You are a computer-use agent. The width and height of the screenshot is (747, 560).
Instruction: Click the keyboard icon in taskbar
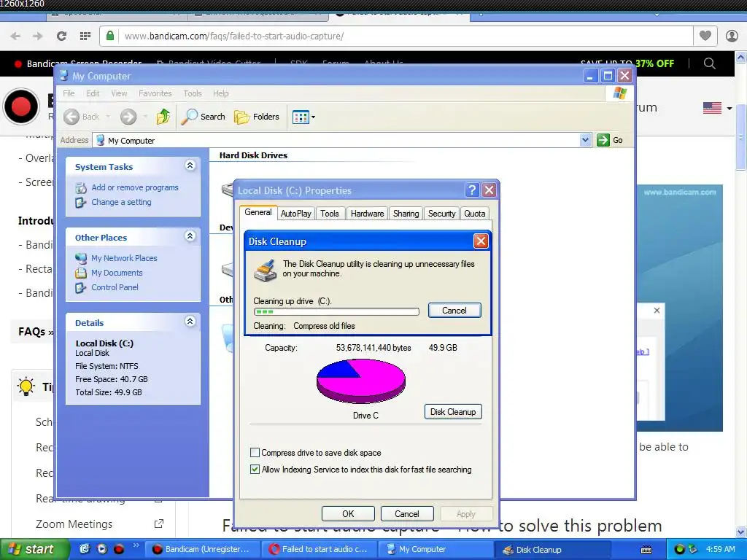(646, 550)
